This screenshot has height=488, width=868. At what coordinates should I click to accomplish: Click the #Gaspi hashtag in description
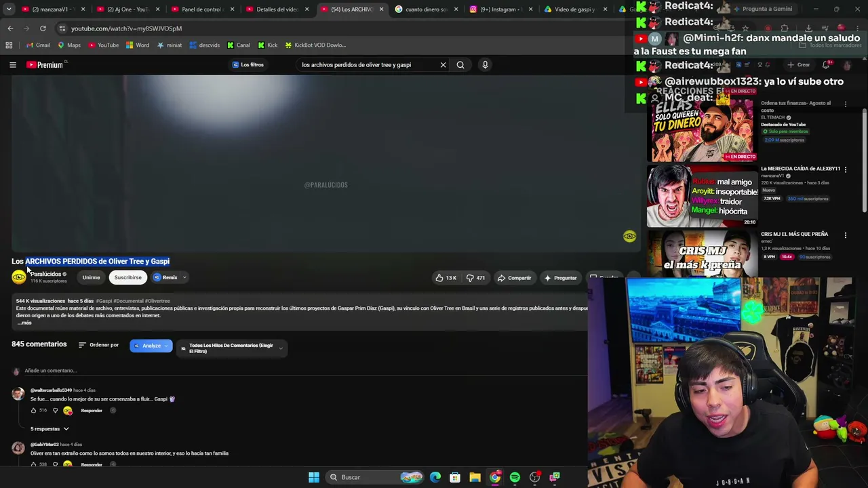pyautogui.click(x=104, y=301)
